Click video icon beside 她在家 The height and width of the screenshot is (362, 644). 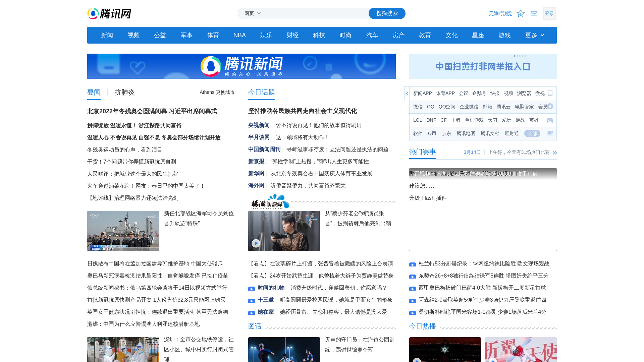tap(252, 313)
